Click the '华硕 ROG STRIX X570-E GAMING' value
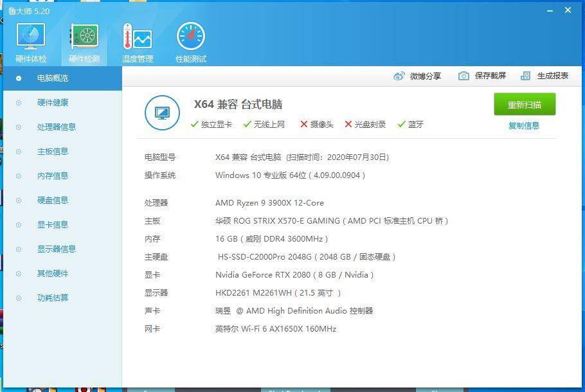 click(x=278, y=221)
